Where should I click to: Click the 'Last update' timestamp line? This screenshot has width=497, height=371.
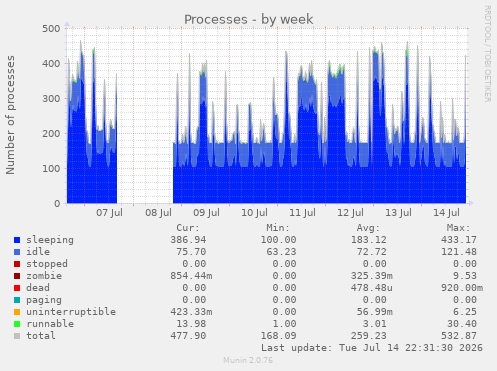point(372,348)
